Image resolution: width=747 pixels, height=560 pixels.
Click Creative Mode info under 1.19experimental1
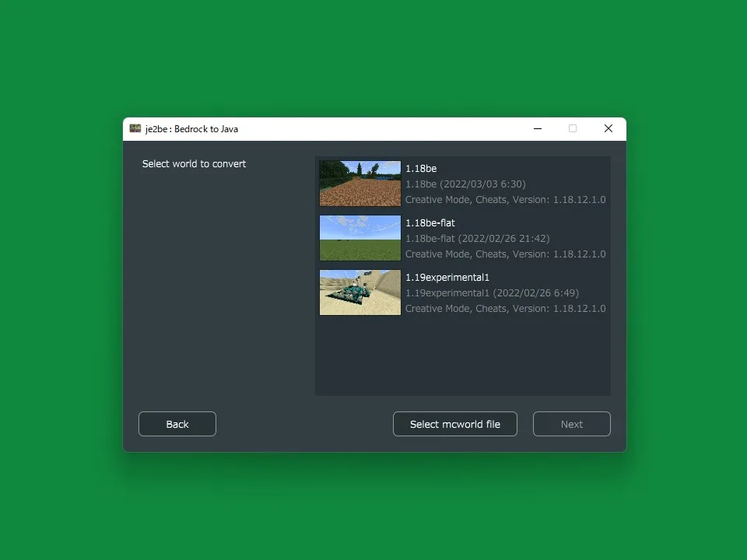click(506, 309)
